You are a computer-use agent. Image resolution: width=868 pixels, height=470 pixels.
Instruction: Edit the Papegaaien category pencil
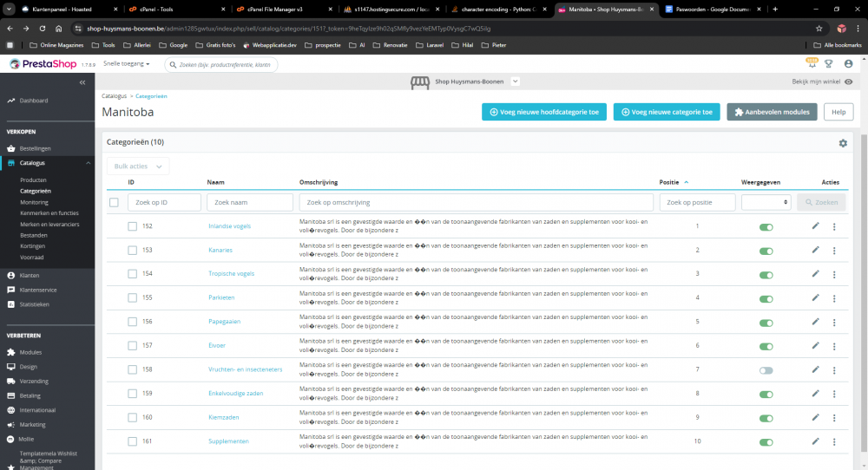click(x=815, y=322)
